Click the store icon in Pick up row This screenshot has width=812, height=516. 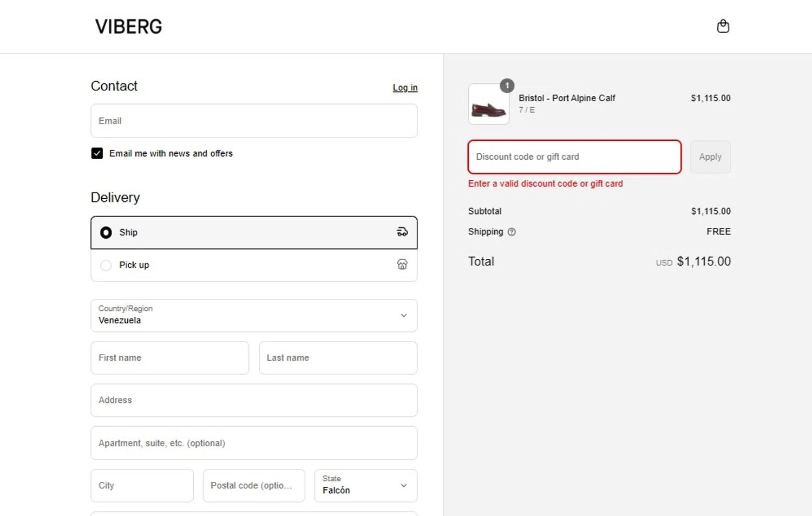pyautogui.click(x=402, y=264)
